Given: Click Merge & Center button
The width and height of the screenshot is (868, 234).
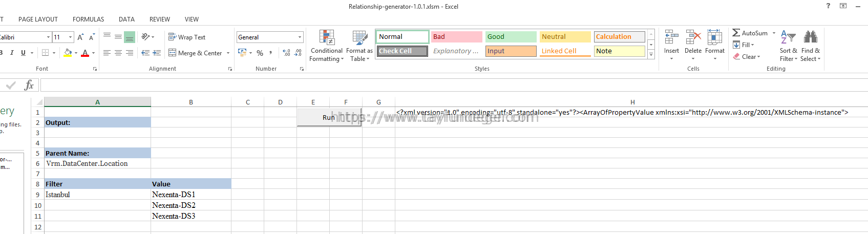Looking at the screenshot, I should [x=195, y=53].
